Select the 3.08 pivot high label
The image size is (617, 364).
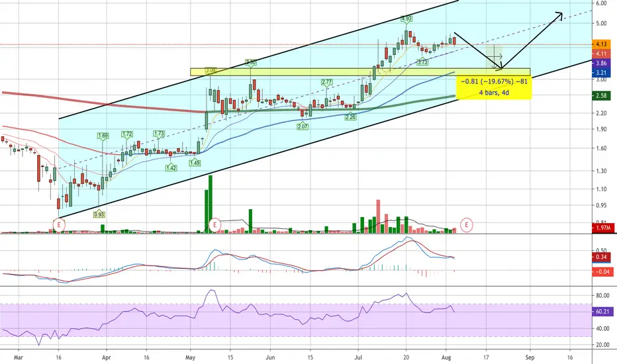tap(211, 70)
